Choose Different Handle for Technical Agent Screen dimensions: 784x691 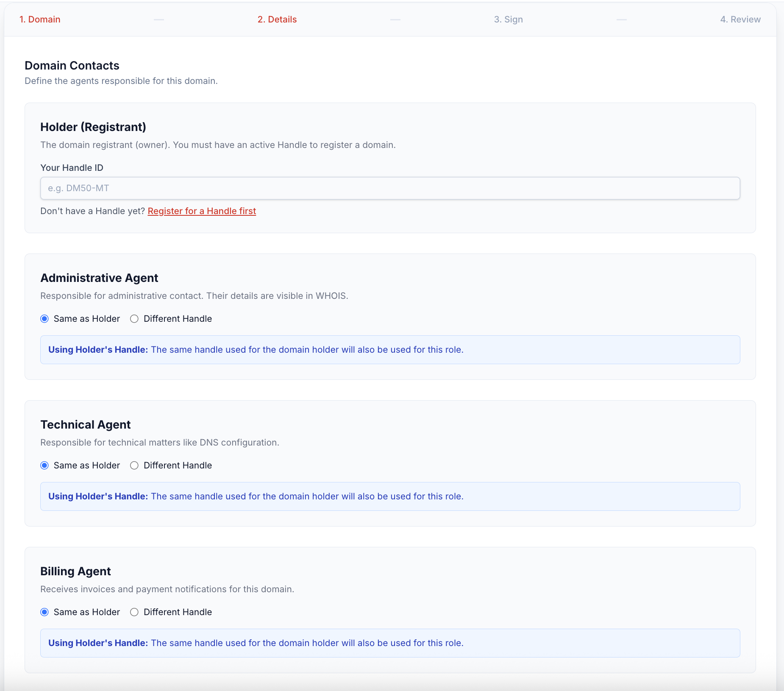coord(134,465)
